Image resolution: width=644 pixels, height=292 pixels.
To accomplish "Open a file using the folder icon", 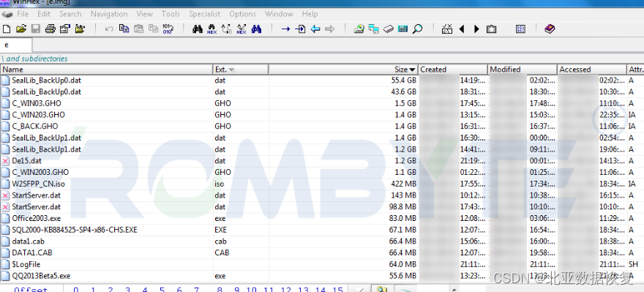I will click(21, 29).
